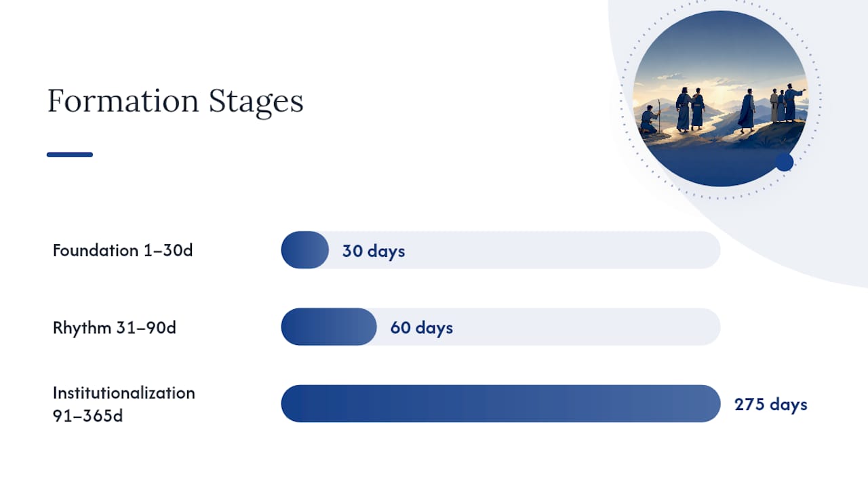This screenshot has width=868, height=488.
Task: Click the sky area of circular image
Action: 721,47
